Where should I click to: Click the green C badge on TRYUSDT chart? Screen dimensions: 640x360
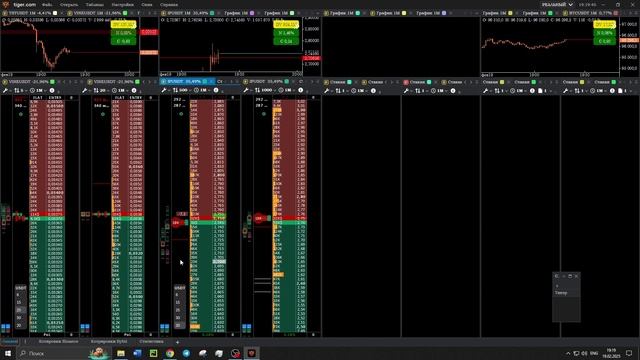(x=123, y=41)
